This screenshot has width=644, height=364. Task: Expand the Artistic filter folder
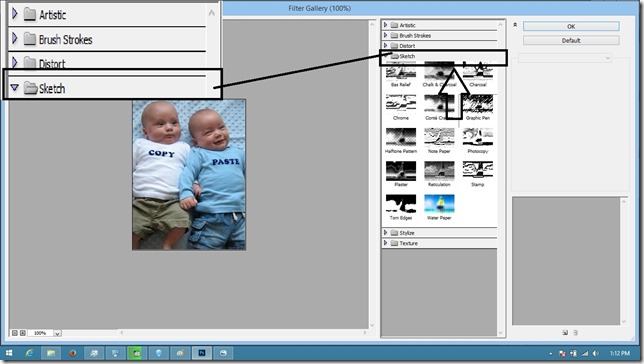click(385, 25)
